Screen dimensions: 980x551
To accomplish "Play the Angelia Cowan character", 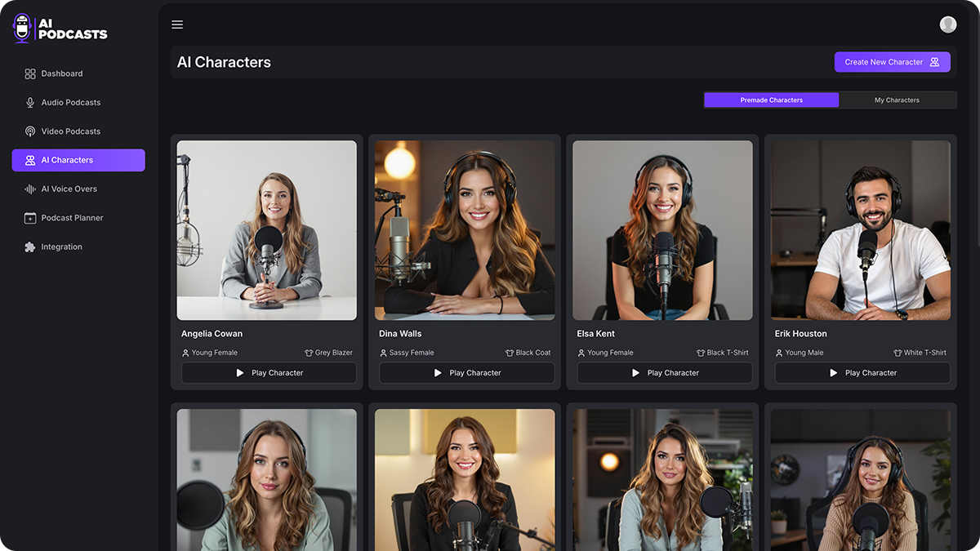I will pyautogui.click(x=269, y=373).
